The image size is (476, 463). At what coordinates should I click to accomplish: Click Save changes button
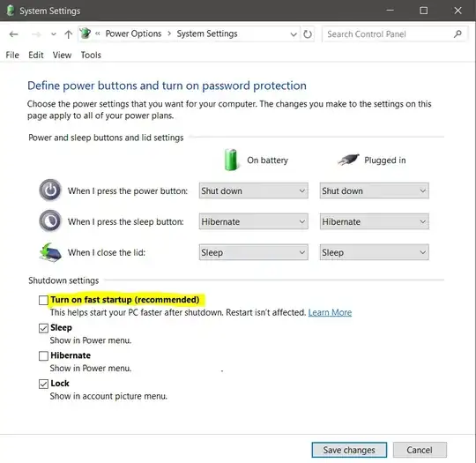click(x=349, y=450)
